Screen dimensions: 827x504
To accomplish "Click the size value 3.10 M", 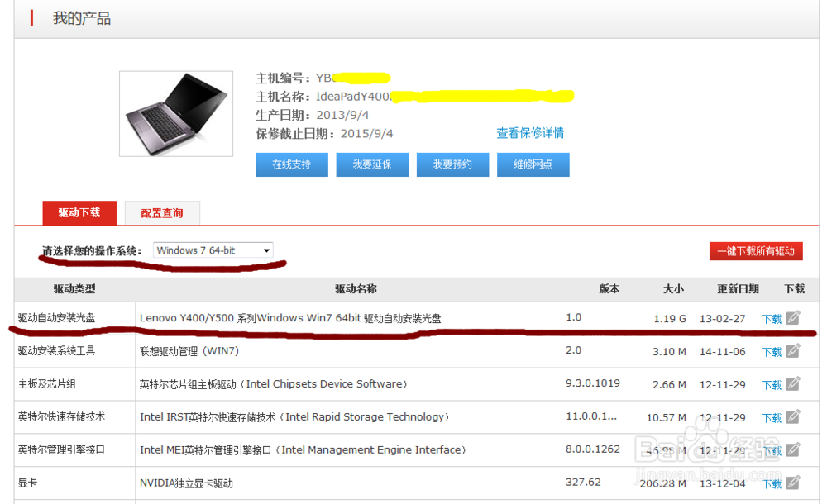I will tap(669, 352).
